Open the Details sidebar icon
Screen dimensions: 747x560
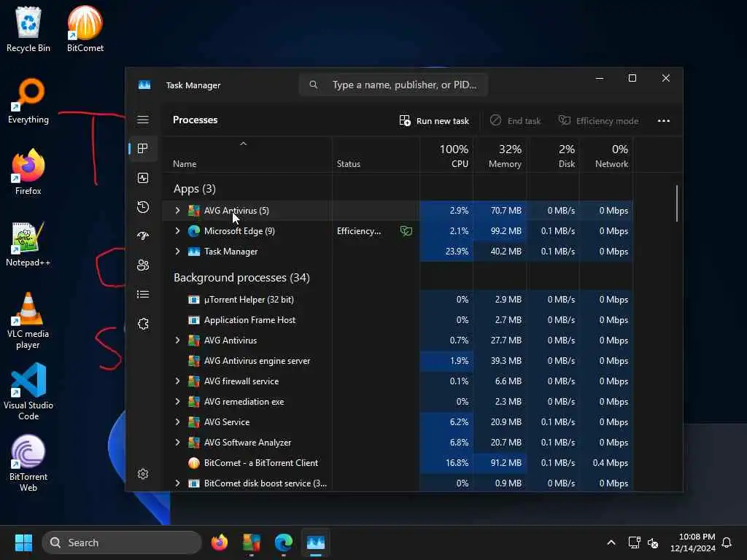pyautogui.click(x=143, y=295)
